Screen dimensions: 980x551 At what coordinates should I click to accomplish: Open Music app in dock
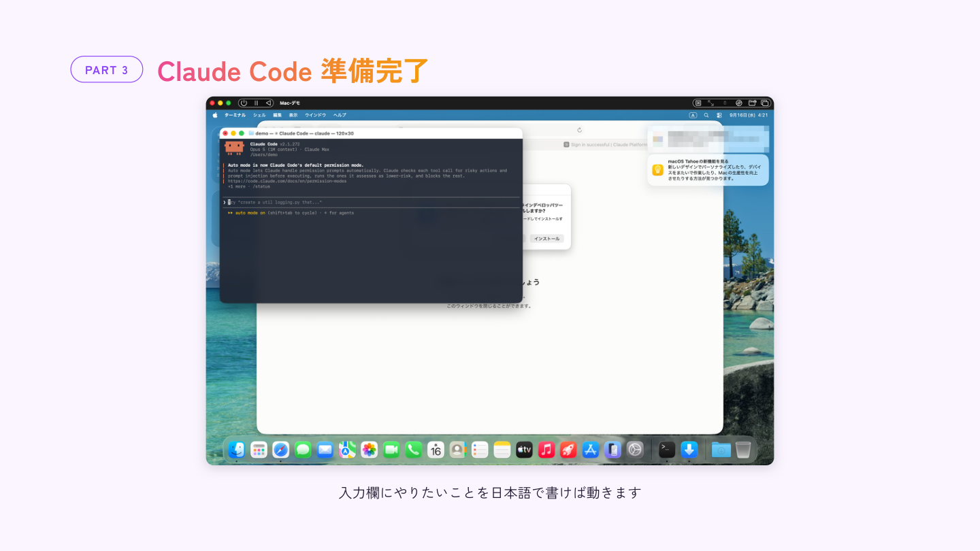(x=546, y=450)
